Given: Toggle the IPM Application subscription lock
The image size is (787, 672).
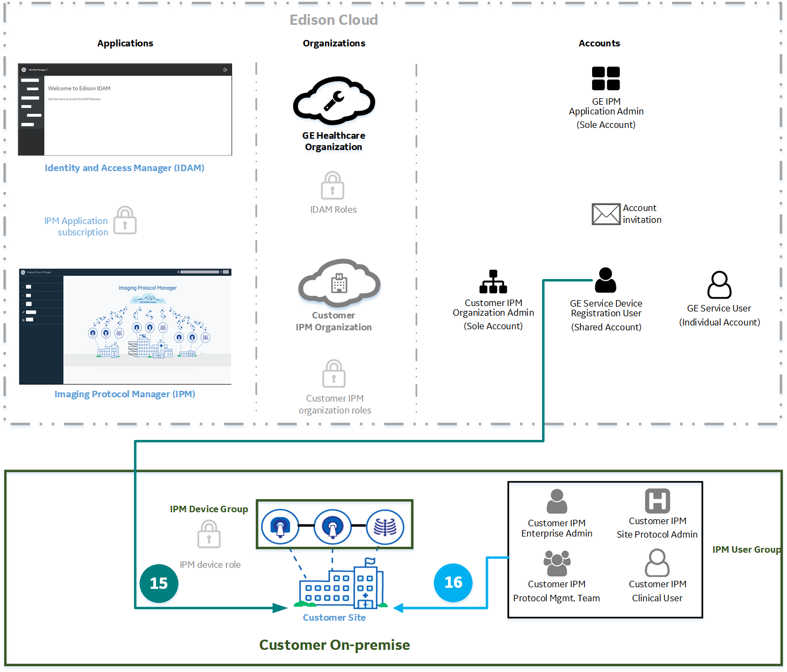Looking at the screenshot, I should pyautogui.click(x=125, y=220).
